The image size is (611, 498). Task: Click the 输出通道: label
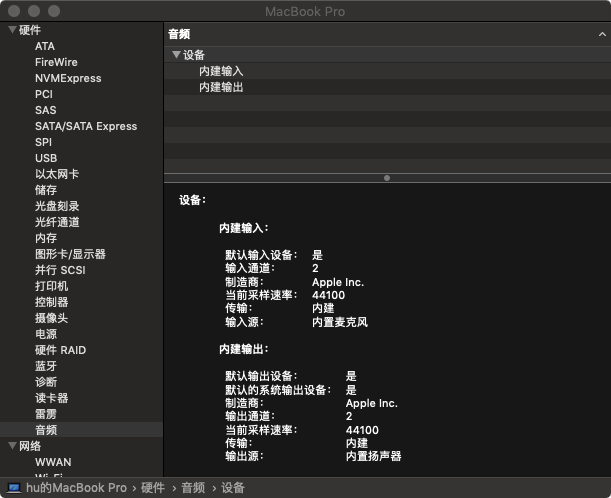pos(250,416)
